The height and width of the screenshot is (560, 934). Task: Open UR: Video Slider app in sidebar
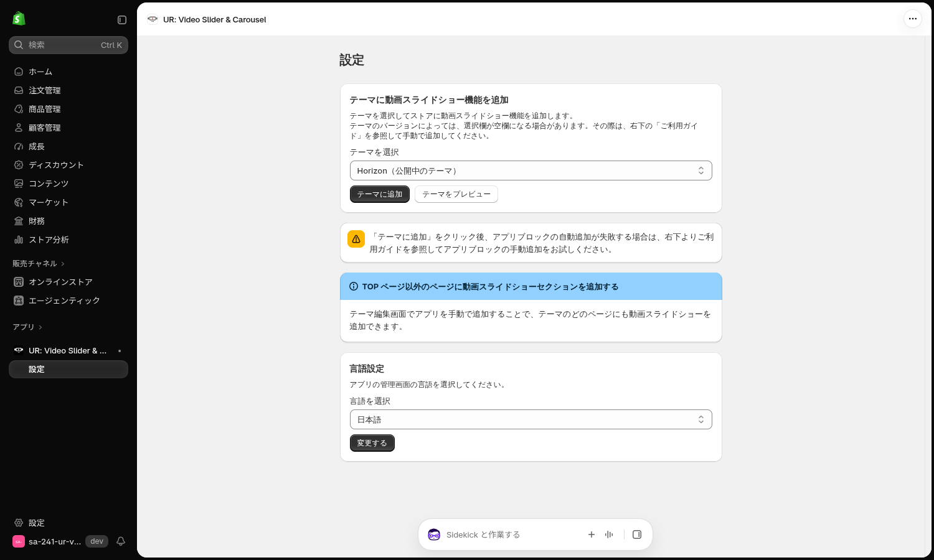[68, 350]
